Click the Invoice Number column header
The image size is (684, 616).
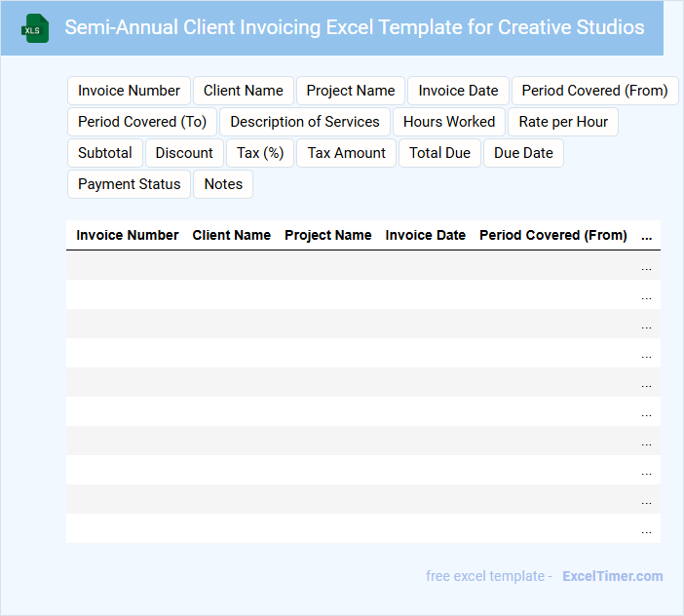pyautogui.click(x=128, y=235)
